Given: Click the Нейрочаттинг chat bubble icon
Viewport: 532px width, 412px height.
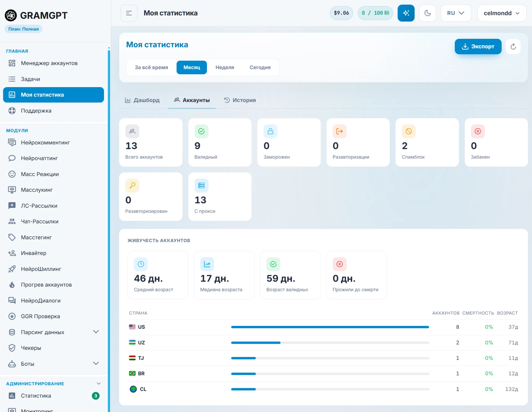Looking at the screenshot, I should 12,158.
